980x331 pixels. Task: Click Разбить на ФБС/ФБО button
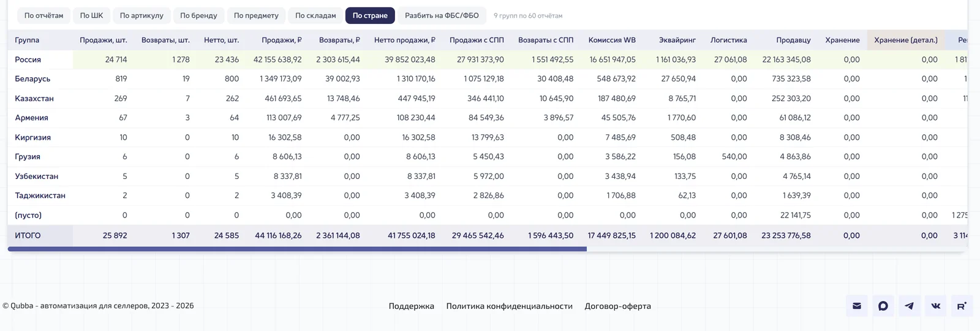click(x=442, y=15)
